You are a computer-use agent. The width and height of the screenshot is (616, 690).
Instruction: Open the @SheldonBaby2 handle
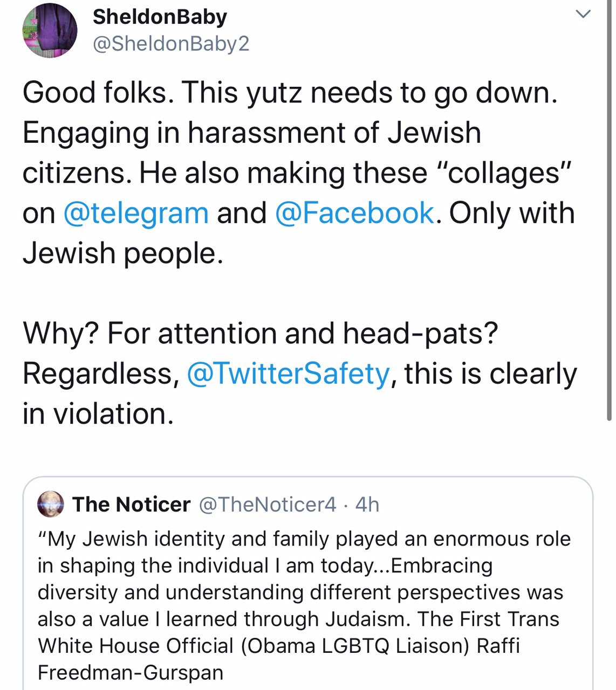point(171,44)
